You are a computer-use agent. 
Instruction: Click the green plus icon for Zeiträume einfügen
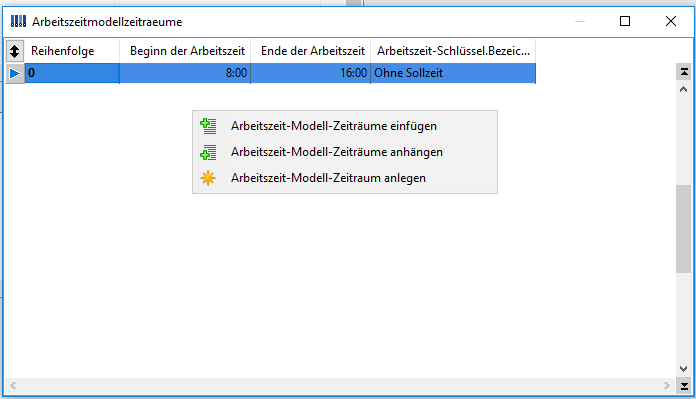pos(208,126)
